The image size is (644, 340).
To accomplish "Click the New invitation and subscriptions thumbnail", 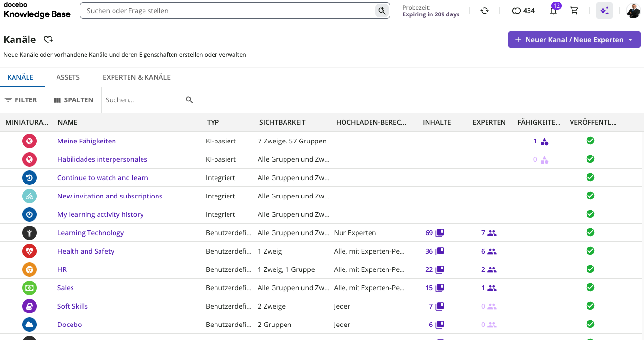I will pos(29,196).
